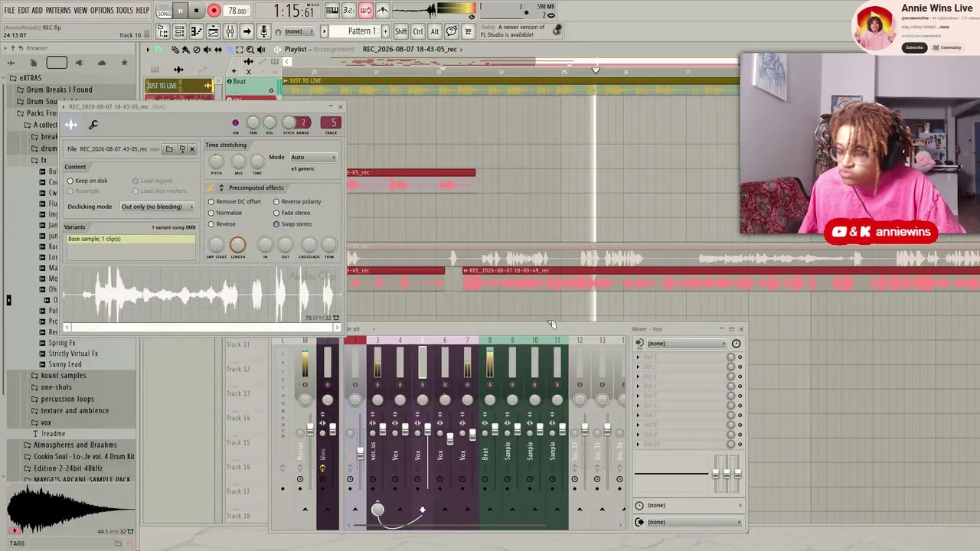Click the Alt modifier button
980x551 pixels.
pyautogui.click(x=435, y=31)
